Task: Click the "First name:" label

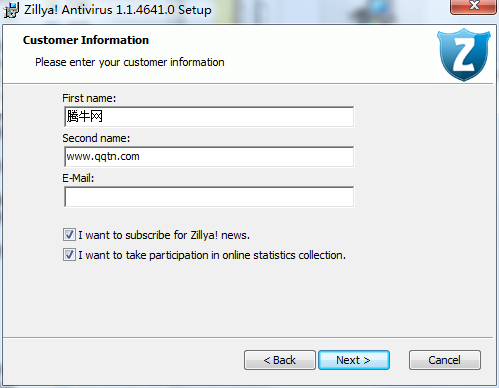Action: pos(89,98)
